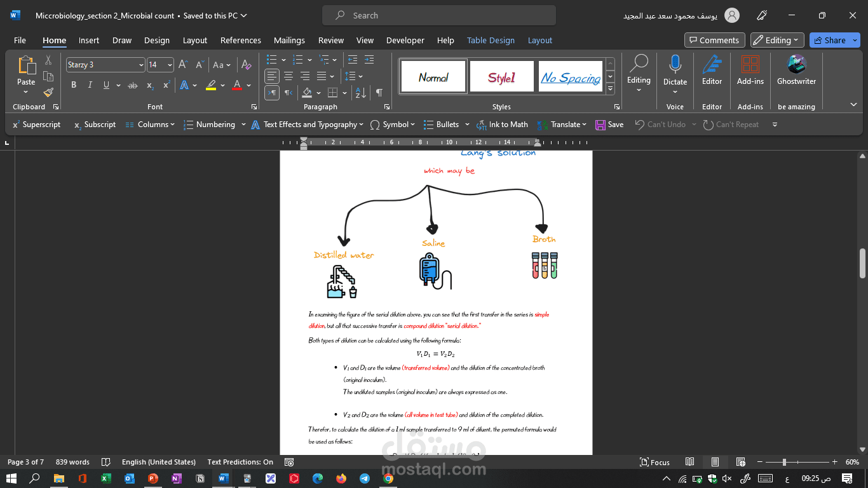The width and height of the screenshot is (868, 488).
Task: Decrease font size with the smaller A icon
Action: [200, 65]
